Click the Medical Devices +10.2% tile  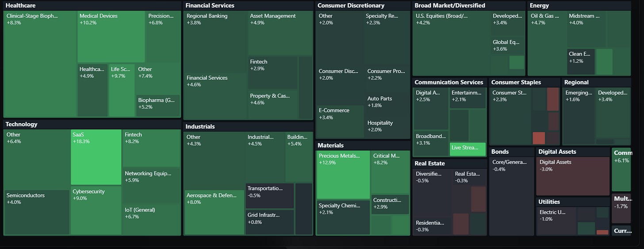point(111,37)
